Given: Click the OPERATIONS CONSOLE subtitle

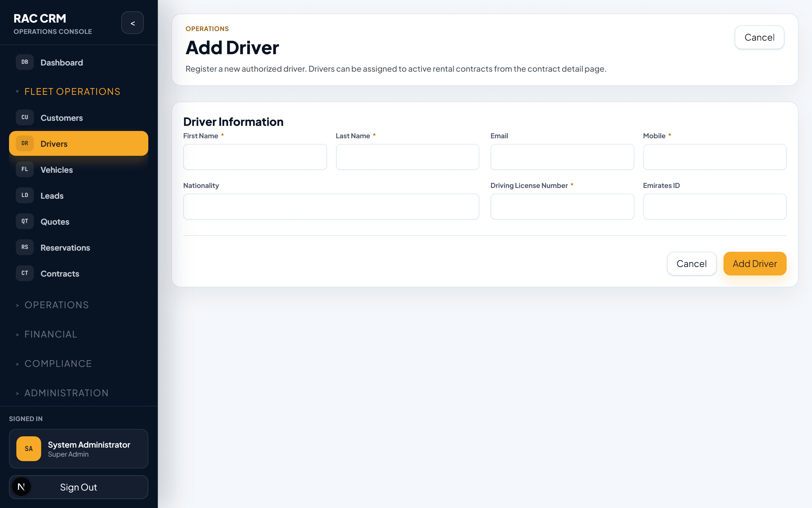Looking at the screenshot, I should [53, 32].
